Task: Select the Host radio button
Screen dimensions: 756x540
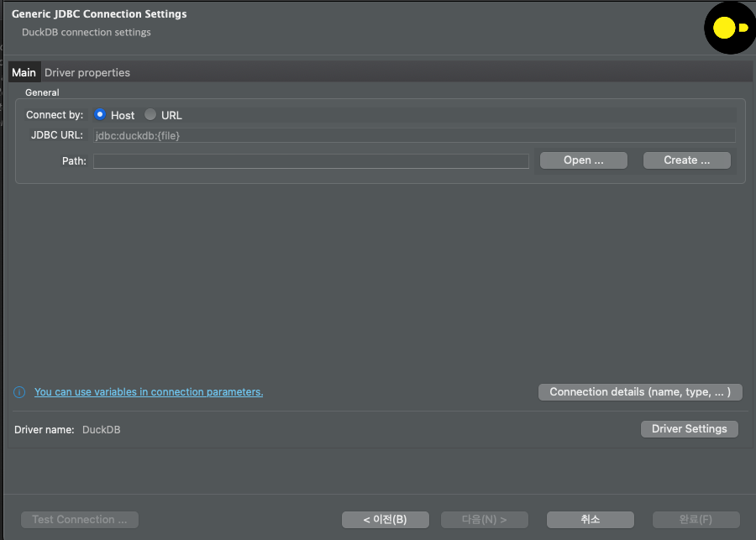Action: [100, 115]
